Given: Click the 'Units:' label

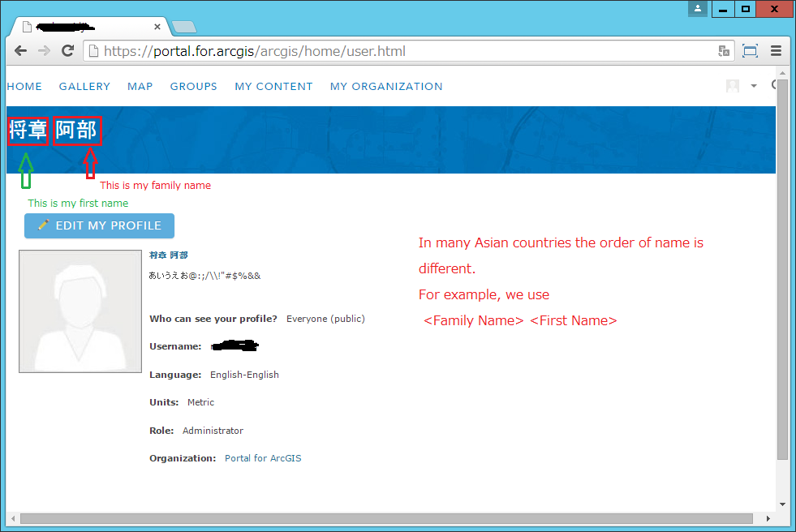Looking at the screenshot, I should (x=164, y=403).
